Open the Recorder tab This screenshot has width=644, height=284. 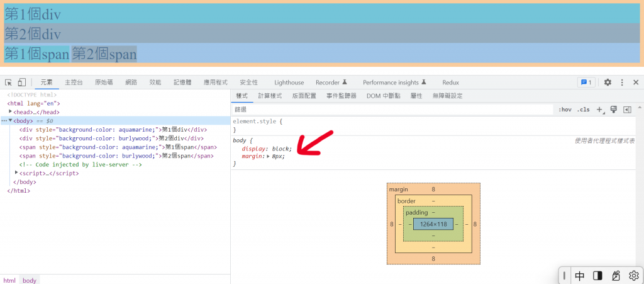(x=331, y=82)
